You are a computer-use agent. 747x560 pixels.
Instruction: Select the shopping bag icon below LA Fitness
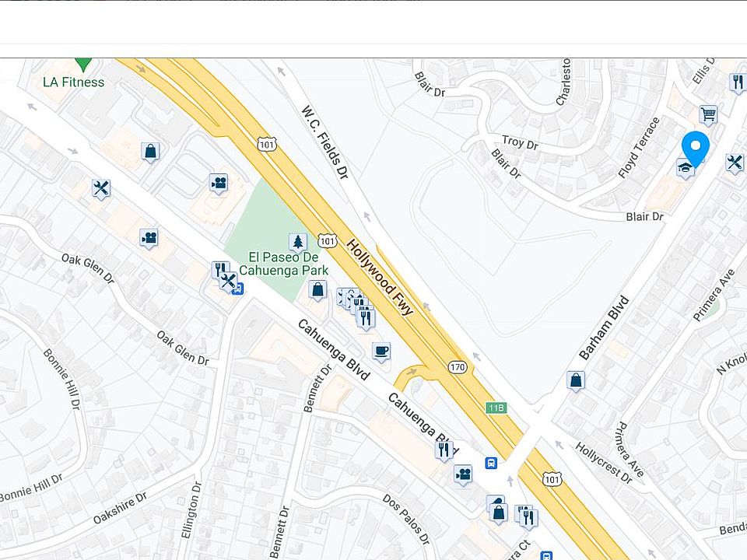click(150, 152)
